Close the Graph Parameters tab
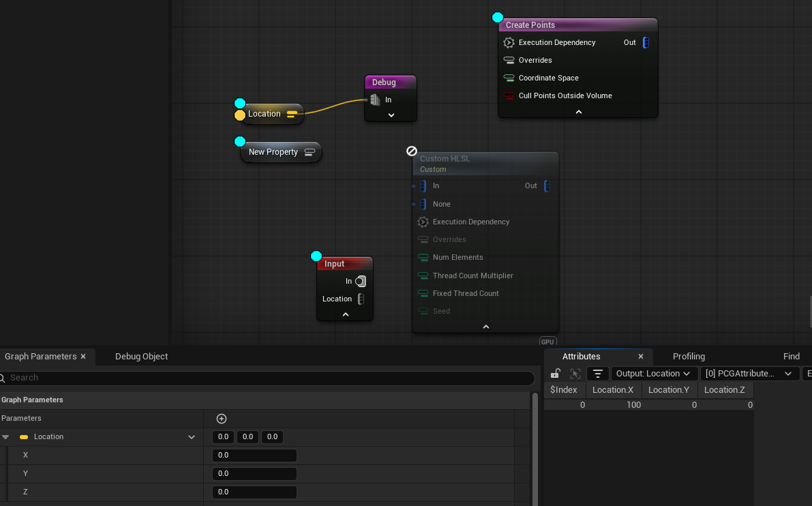 click(83, 357)
